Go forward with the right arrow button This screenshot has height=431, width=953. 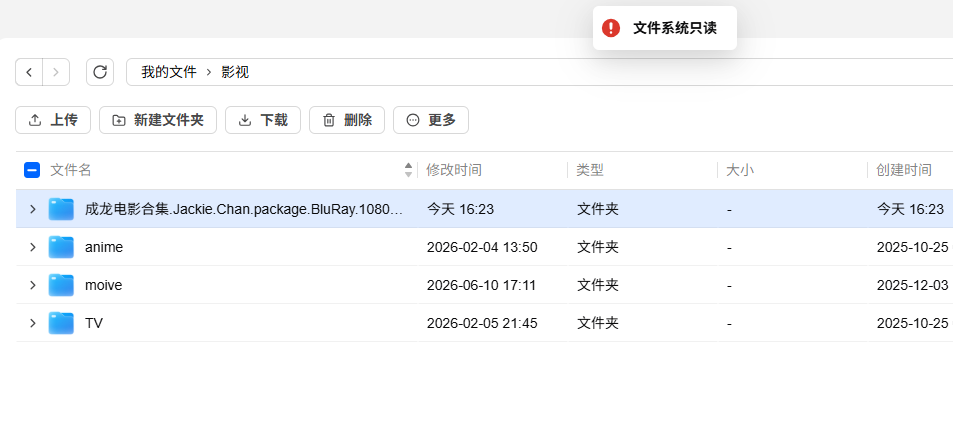click(x=56, y=72)
